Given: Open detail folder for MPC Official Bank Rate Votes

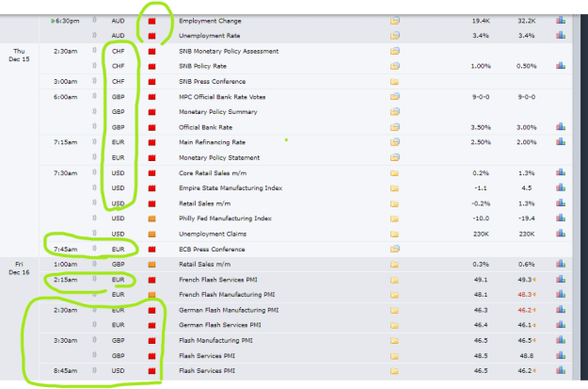Looking at the screenshot, I should pos(394,96).
